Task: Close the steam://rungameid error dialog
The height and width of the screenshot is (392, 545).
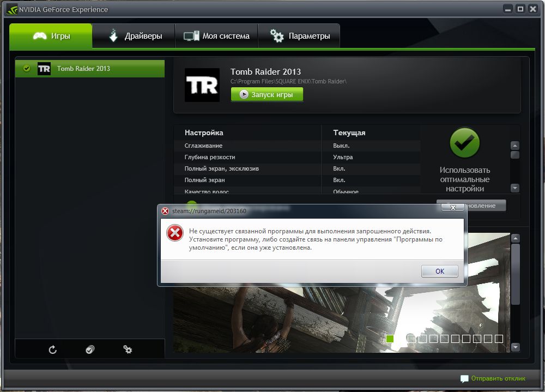Action: pyautogui.click(x=452, y=207)
